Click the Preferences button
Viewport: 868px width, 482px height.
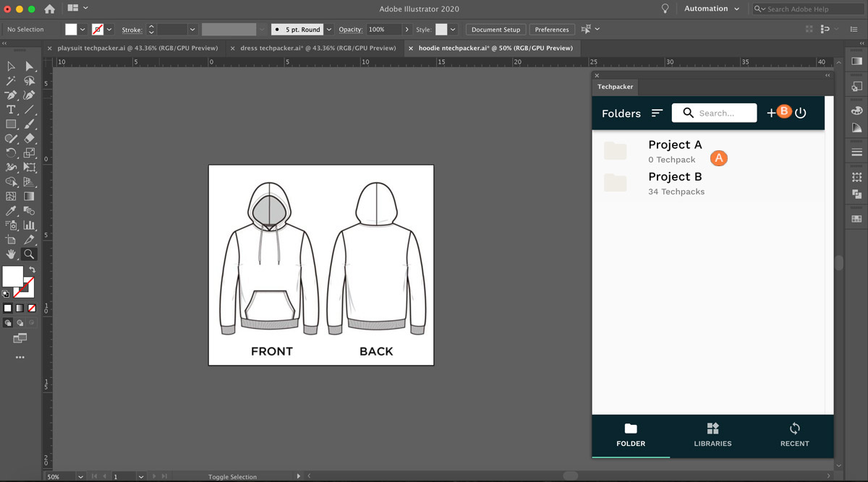[x=552, y=30]
